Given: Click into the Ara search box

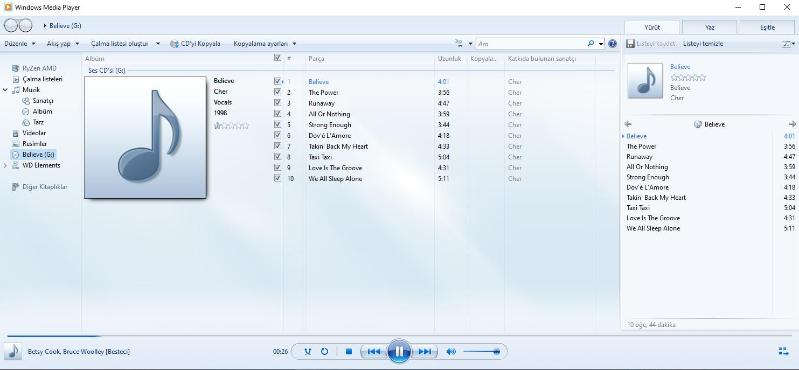Looking at the screenshot, I should coord(530,44).
